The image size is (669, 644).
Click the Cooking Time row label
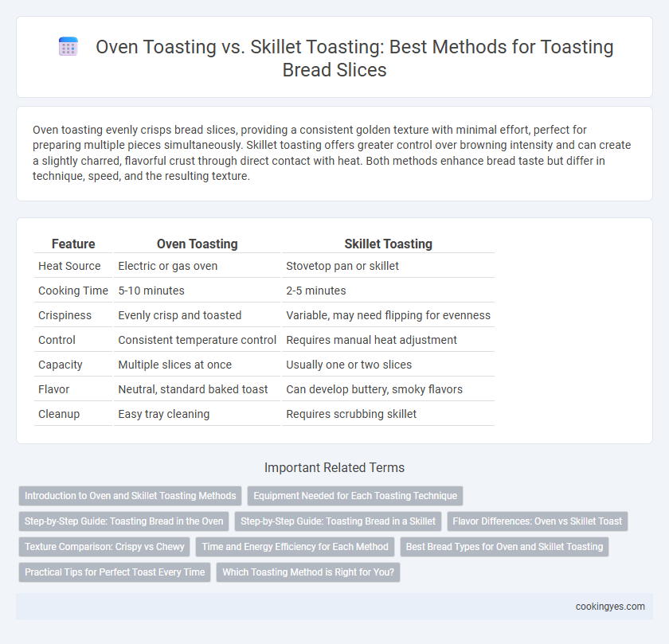tap(73, 291)
